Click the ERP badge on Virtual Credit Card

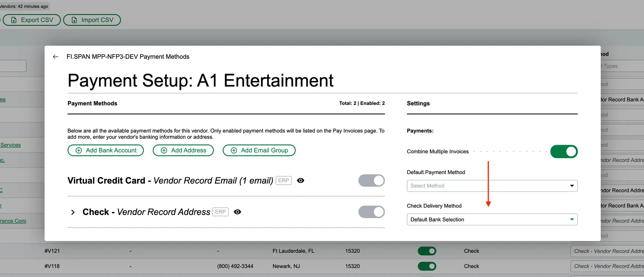click(284, 181)
